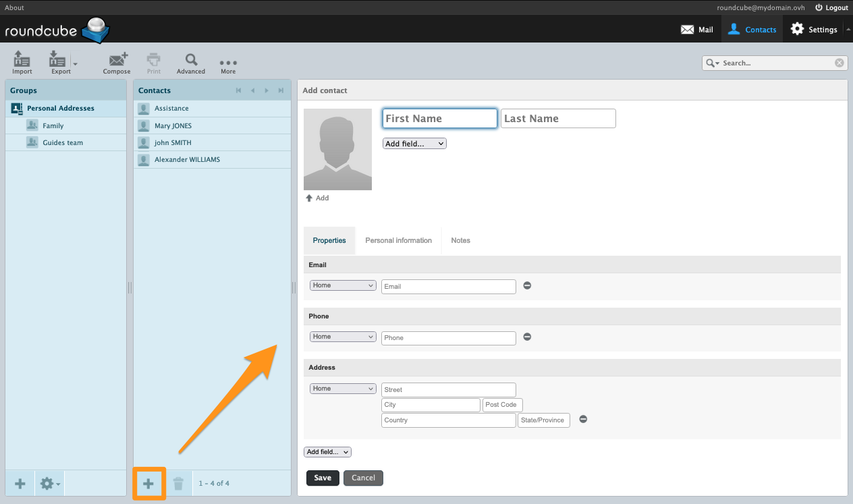Expand the Phone type Home dropdown

pos(343,337)
